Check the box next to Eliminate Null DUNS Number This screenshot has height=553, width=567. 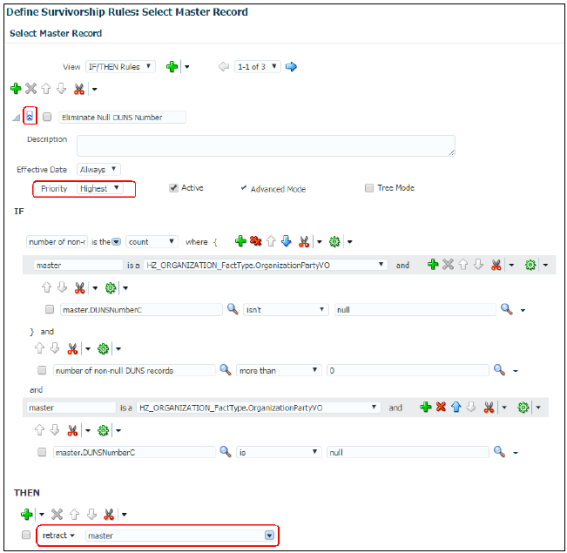[x=47, y=116]
